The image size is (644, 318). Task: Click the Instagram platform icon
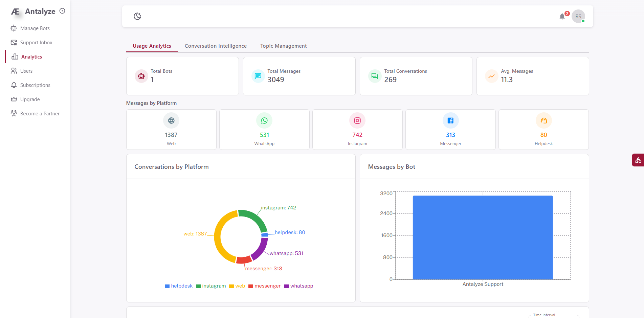tap(357, 121)
